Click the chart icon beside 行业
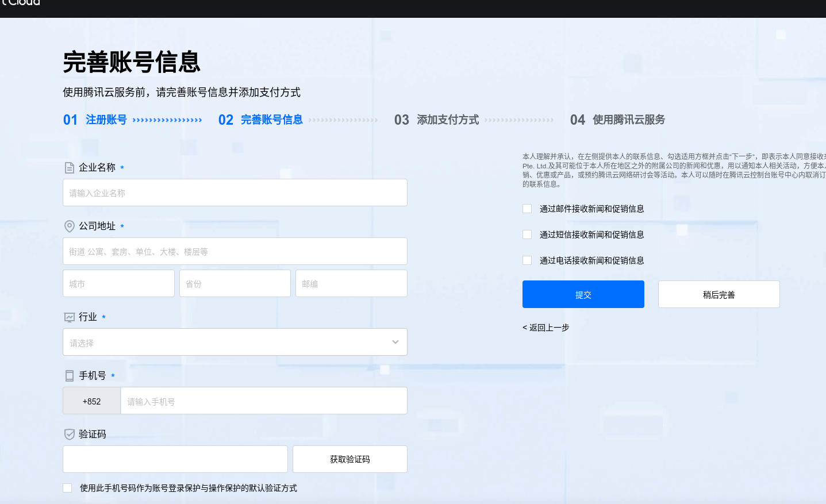This screenshot has height=504, width=826. click(x=70, y=317)
